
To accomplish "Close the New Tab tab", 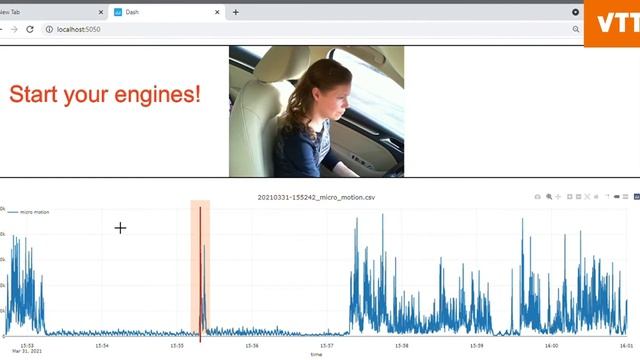I will [x=101, y=12].
